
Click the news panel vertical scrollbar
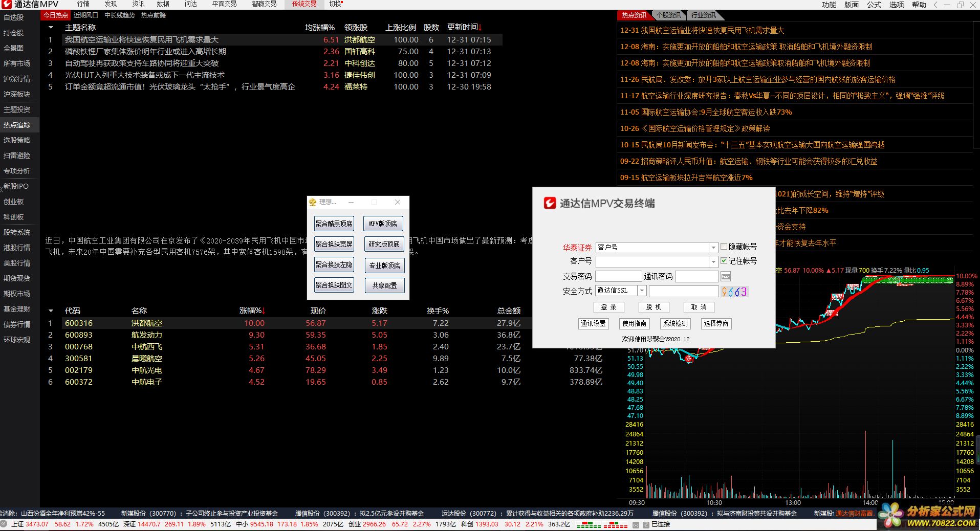click(976, 84)
